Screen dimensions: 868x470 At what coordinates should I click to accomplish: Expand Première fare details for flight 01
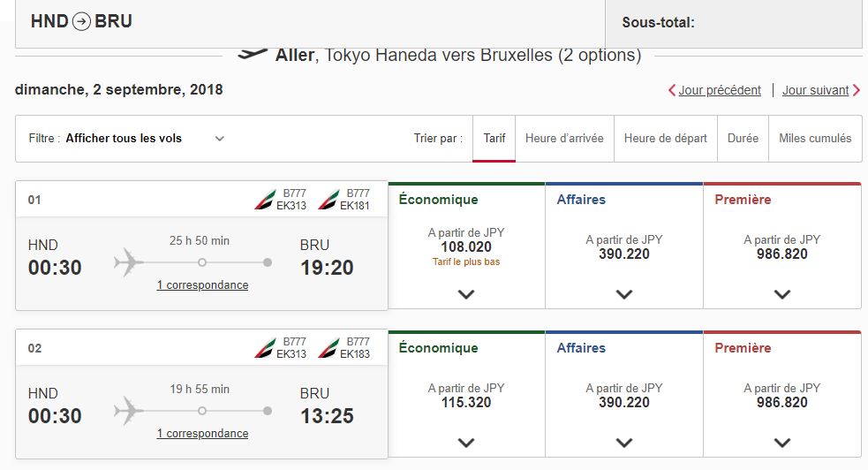click(781, 294)
